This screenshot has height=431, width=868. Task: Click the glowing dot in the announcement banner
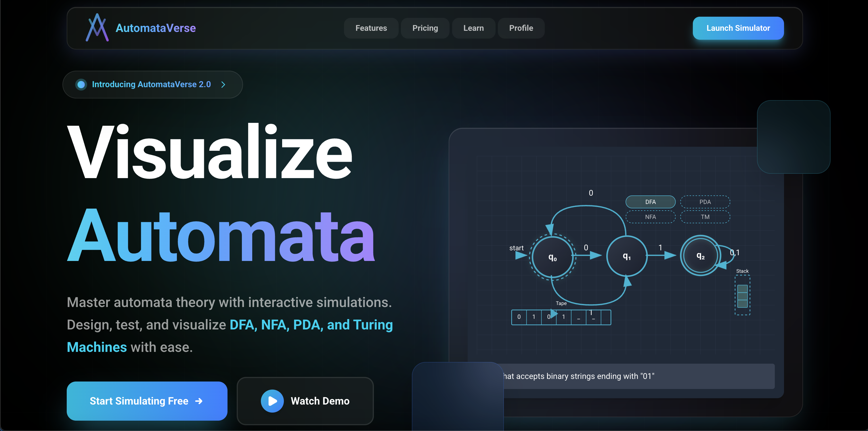pos(81,84)
